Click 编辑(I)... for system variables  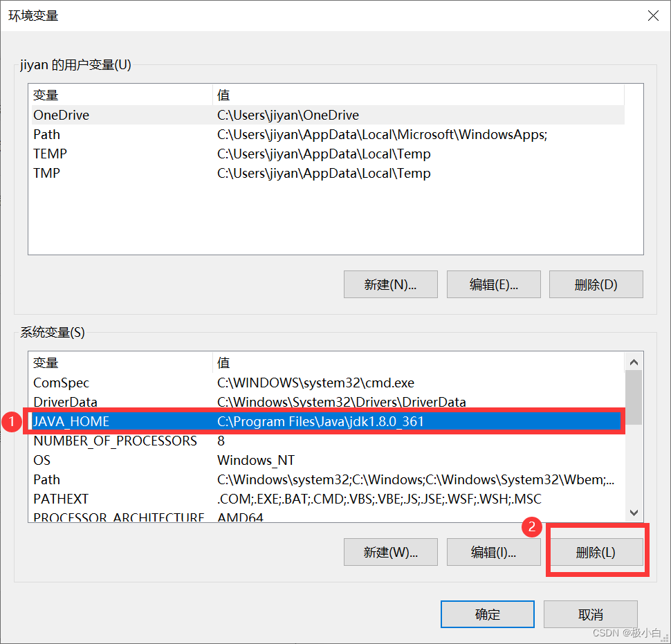pyautogui.click(x=494, y=552)
